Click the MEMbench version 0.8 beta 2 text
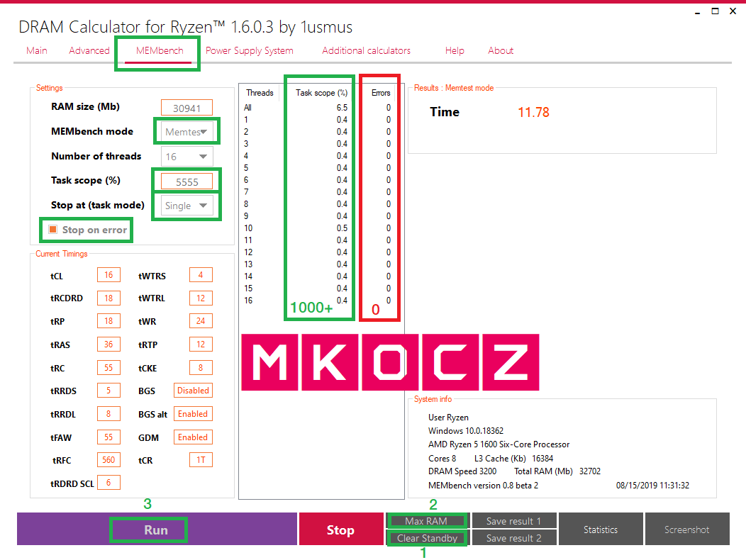The width and height of the screenshot is (746, 560). coord(483,486)
